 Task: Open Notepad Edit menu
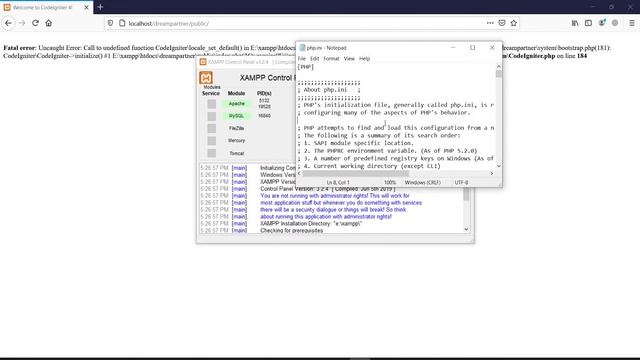[314, 59]
